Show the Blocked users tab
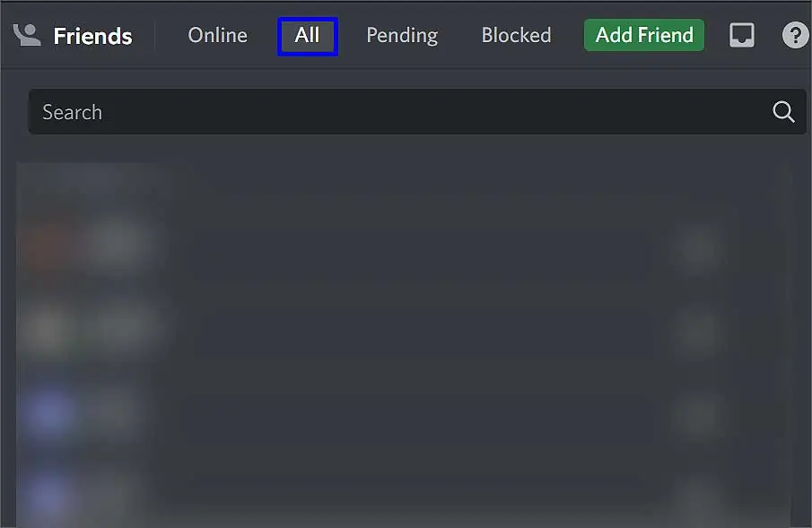Image resolution: width=812 pixels, height=528 pixels. click(x=516, y=35)
